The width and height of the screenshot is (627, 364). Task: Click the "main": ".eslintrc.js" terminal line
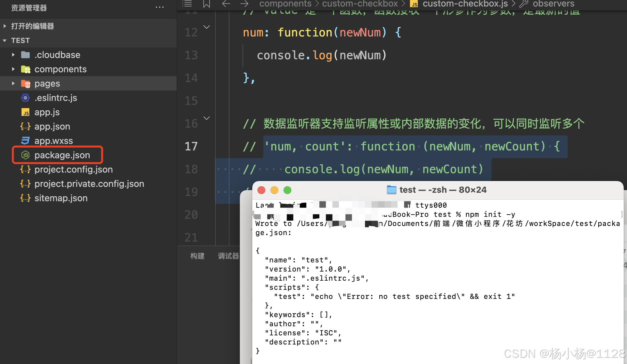click(x=317, y=278)
